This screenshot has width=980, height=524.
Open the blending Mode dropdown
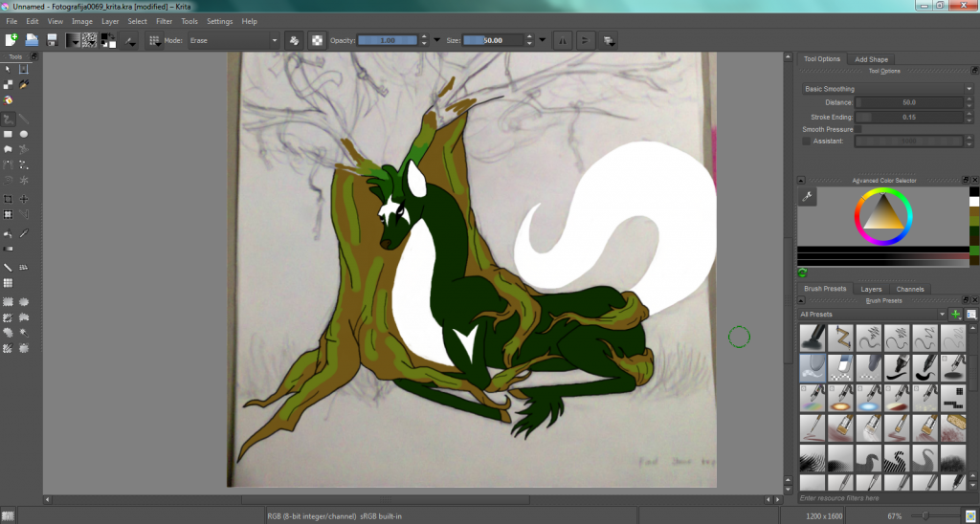click(234, 40)
